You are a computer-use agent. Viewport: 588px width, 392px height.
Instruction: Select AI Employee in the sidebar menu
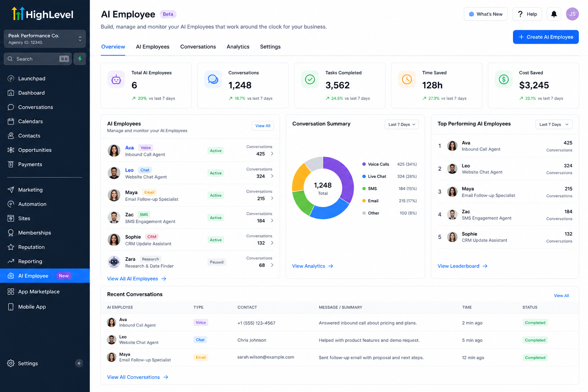tap(45, 276)
